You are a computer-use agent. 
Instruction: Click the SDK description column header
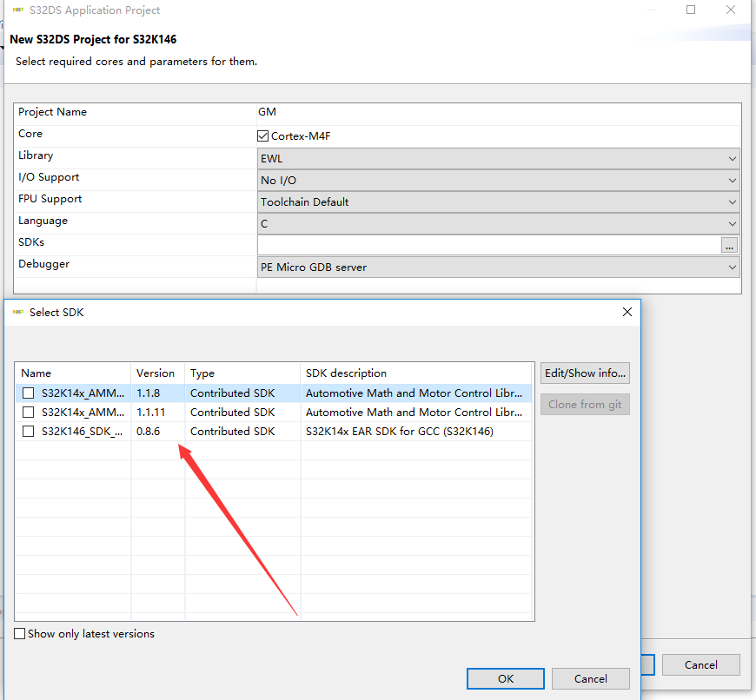(x=416, y=373)
